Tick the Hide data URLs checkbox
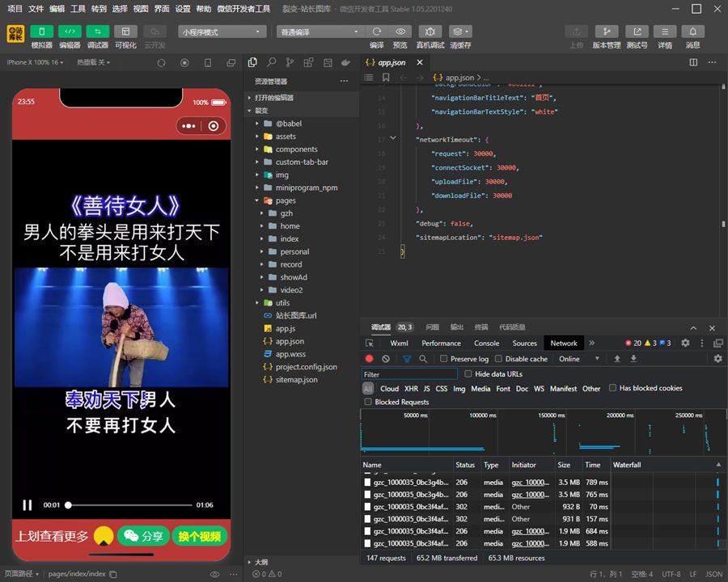 [x=468, y=374]
